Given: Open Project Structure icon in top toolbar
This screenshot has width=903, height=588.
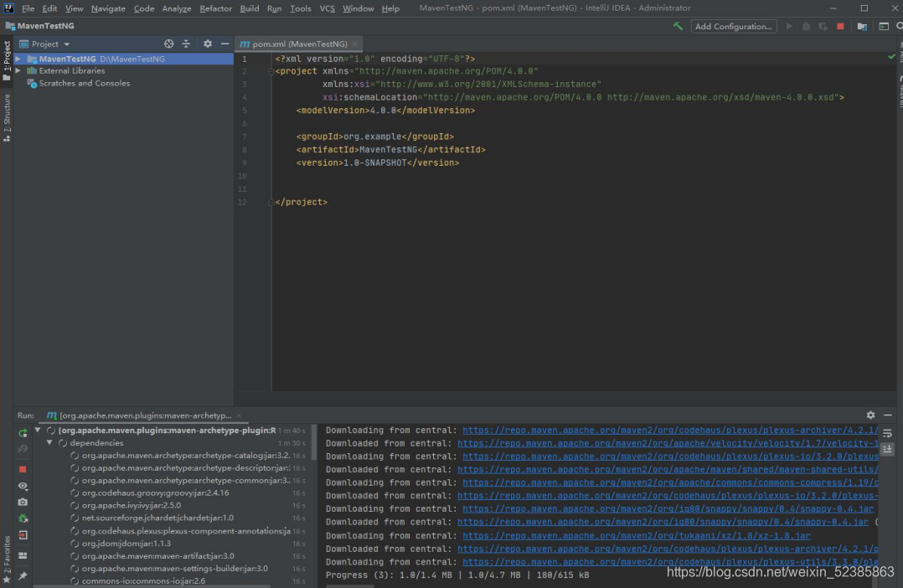Looking at the screenshot, I should pos(862,27).
